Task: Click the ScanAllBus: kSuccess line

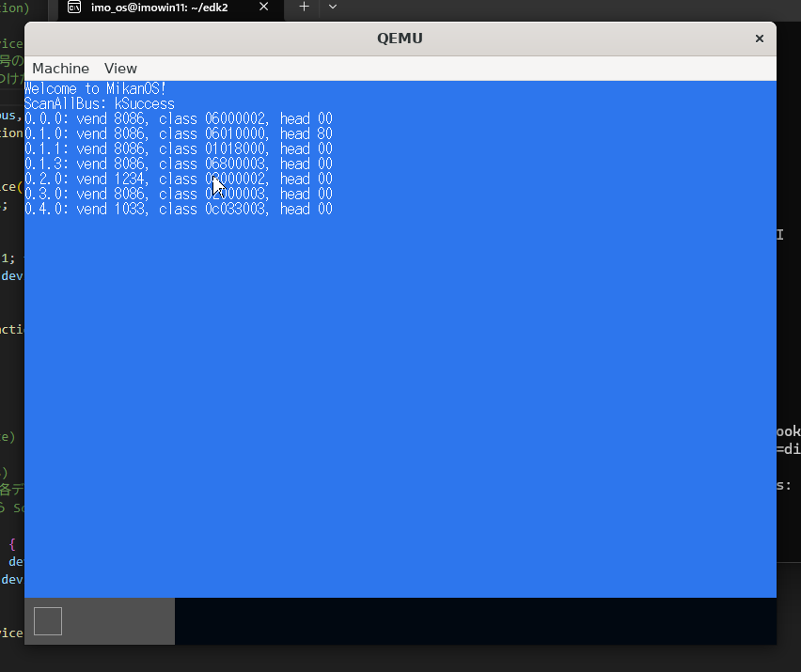Action: click(99, 104)
